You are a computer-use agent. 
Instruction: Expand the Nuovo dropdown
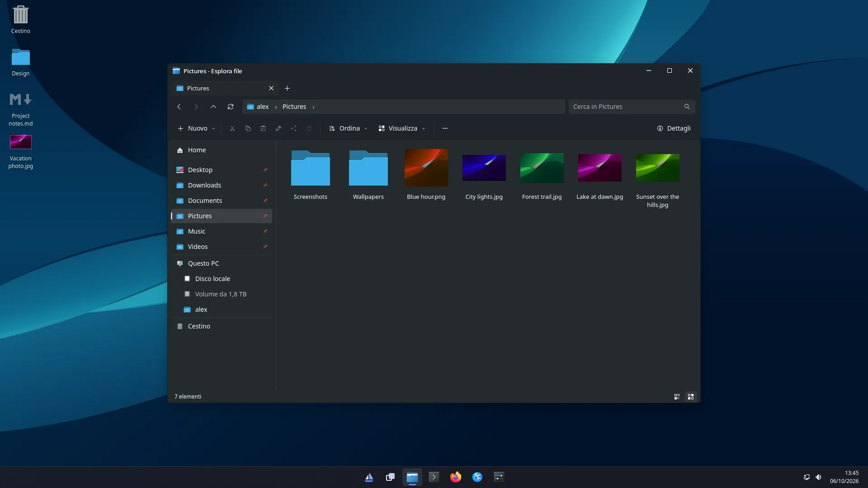(x=196, y=128)
